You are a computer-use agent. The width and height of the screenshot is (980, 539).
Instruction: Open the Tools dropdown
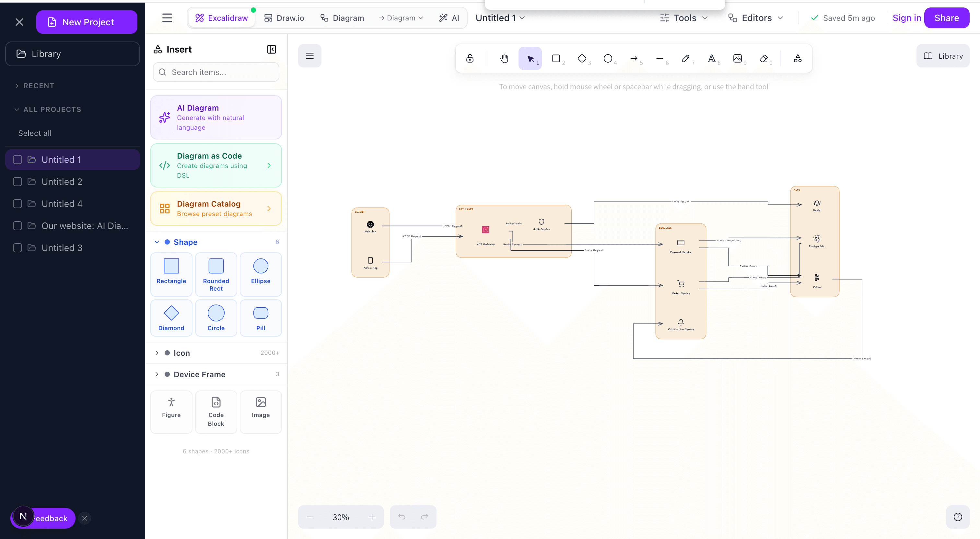coord(683,18)
